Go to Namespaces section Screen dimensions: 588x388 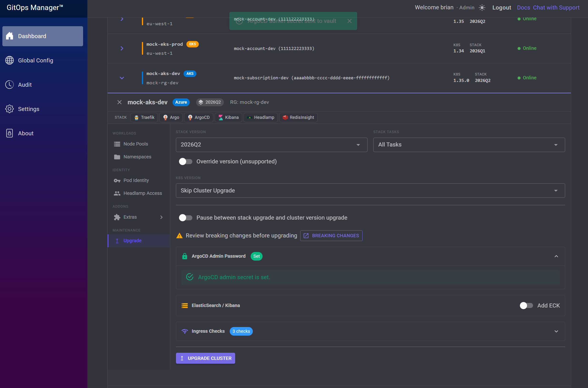[x=139, y=157]
